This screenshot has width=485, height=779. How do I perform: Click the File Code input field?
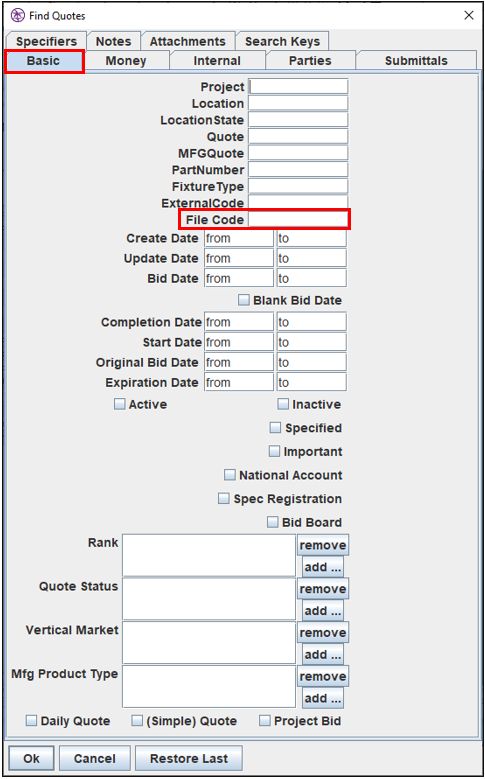tap(298, 220)
